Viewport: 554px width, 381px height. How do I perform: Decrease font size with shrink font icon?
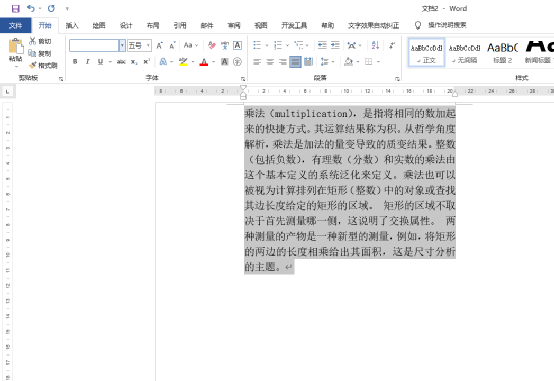click(172, 46)
